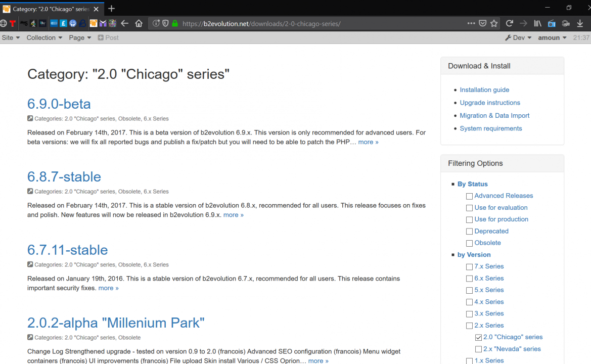Open the Library toolbar icon
The height and width of the screenshot is (364, 591).
pos(538,23)
